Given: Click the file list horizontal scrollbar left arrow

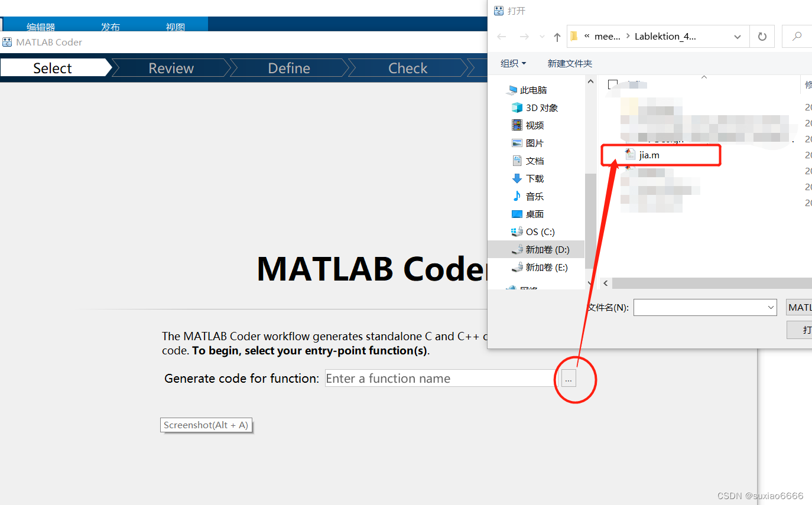Looking at the screenshot, I should pyautogui.click(x=606, y=284).
